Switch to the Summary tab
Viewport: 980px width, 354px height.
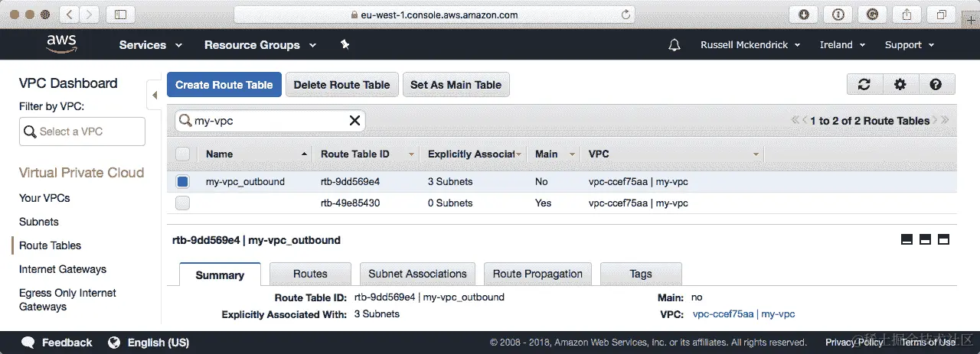[220, 274]
